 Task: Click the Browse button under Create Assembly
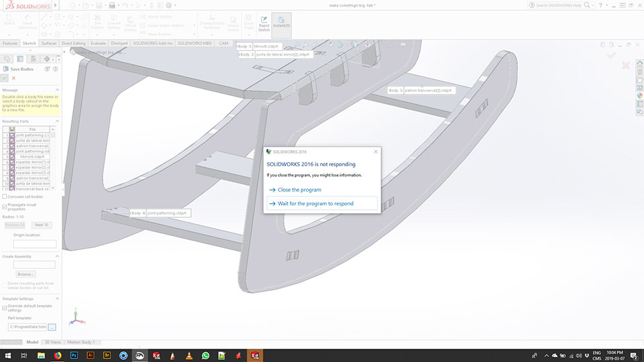pos(25,274)
